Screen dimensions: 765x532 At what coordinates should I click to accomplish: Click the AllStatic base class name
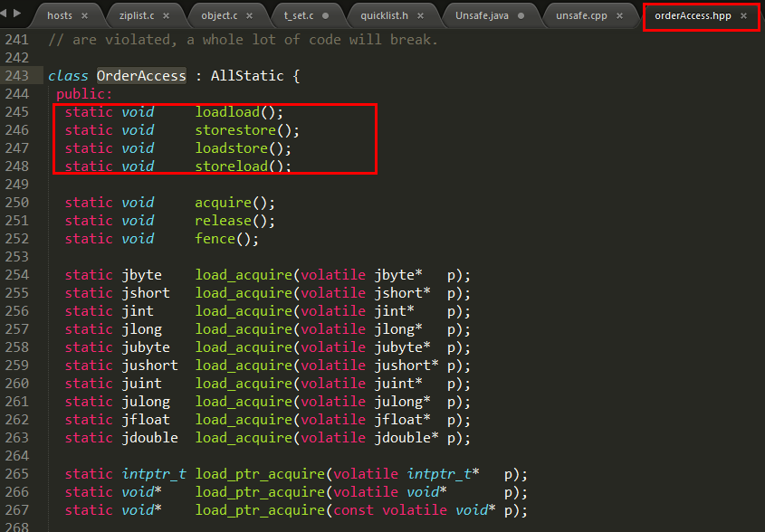tap(247, 76)
